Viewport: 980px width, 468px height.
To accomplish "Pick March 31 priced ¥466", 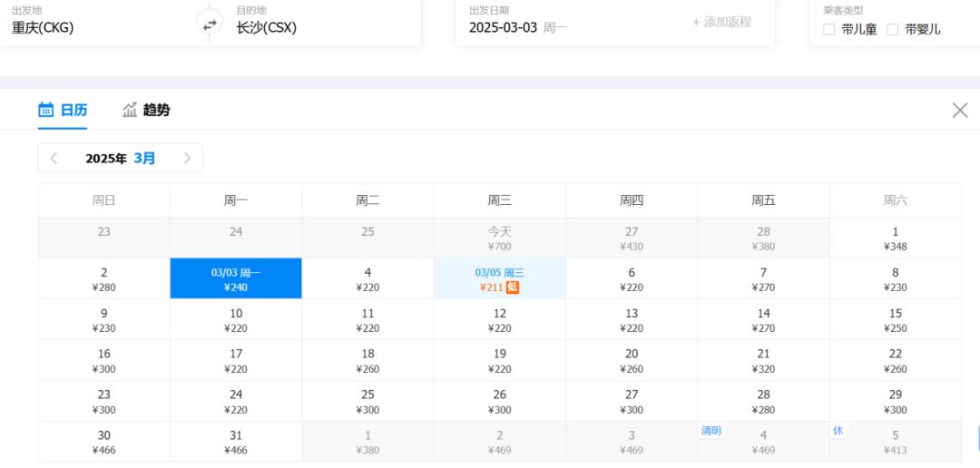I will tap(236, 442).
